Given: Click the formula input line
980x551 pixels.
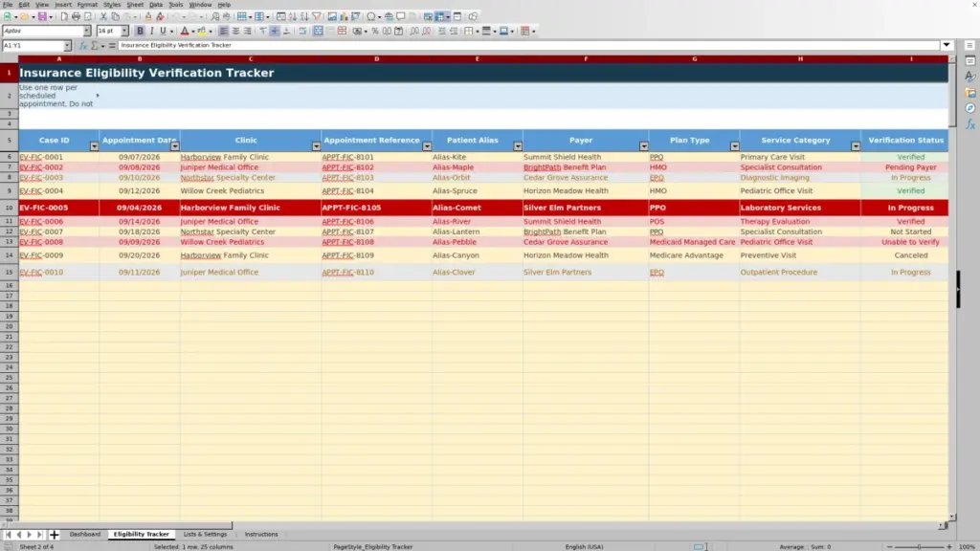Looking at the screenshot, I should 528,45.
